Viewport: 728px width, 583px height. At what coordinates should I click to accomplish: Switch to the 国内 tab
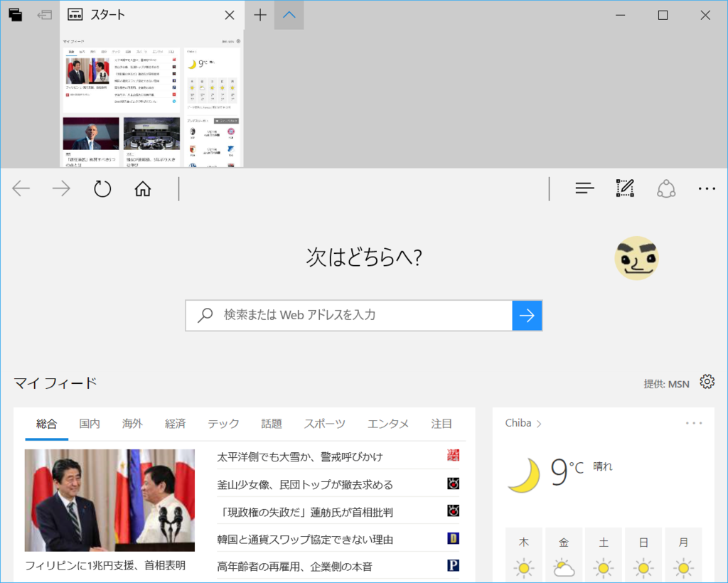89,423
